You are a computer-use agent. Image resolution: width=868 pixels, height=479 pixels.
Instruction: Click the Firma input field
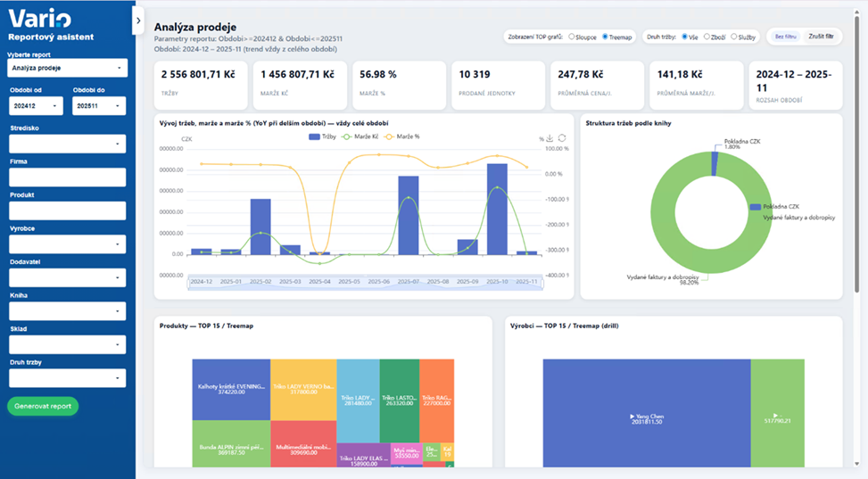tap(67, 177)
